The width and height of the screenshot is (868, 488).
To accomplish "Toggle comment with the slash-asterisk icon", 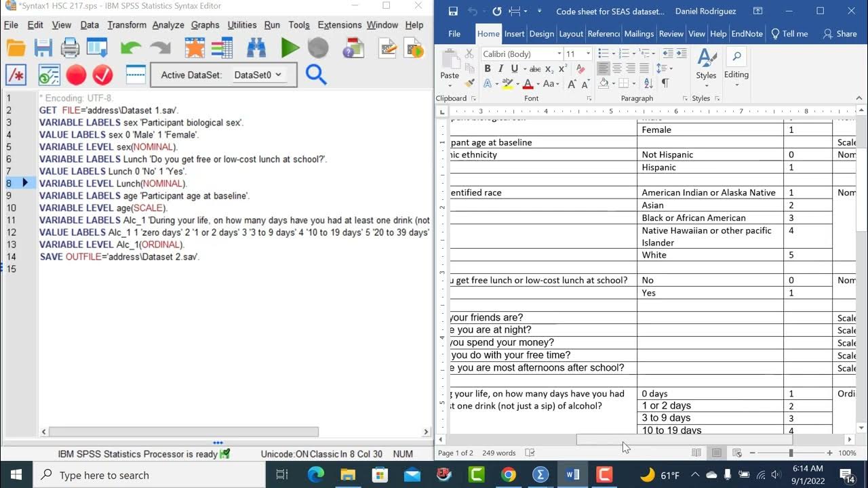I will coord(16,75).
